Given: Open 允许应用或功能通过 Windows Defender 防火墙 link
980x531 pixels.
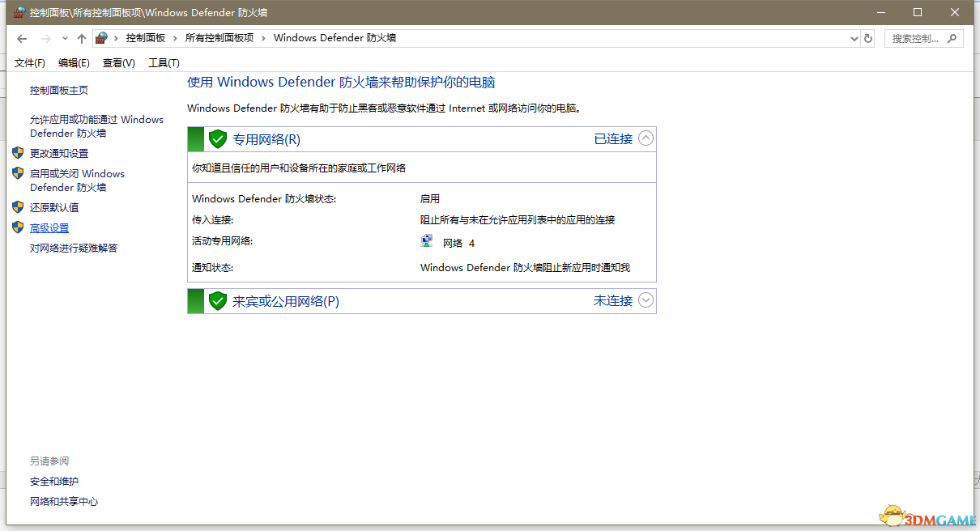Looking at the screenshot, I should click(96, 126).
